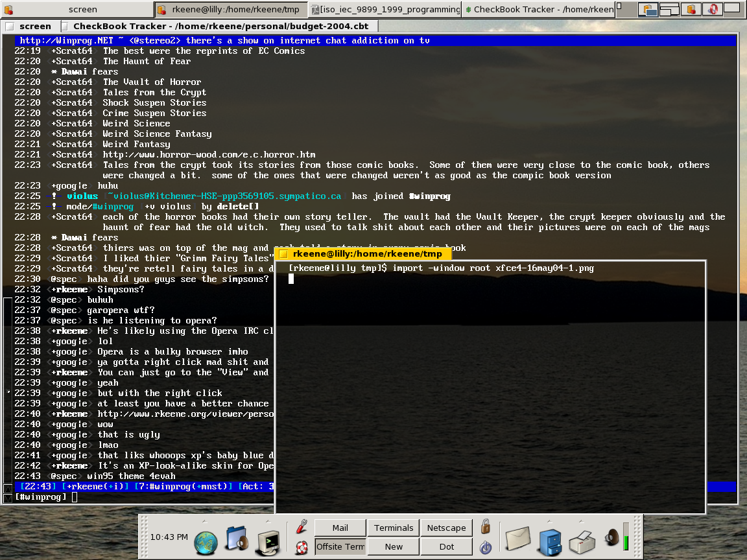Expand the menu arrow above terminal launcher

(268, 521)
